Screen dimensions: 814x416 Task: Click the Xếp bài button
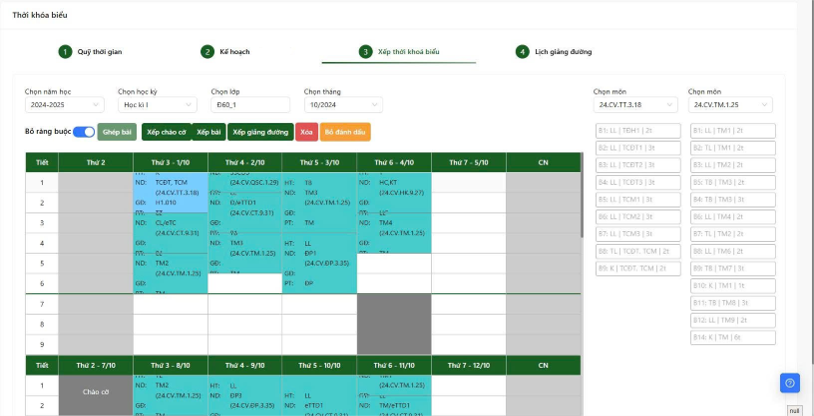point(209,132)
